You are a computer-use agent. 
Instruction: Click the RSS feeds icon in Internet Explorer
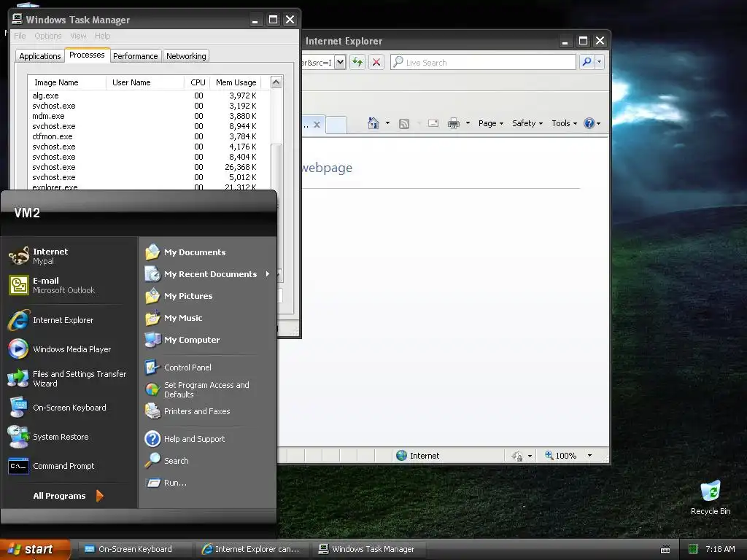point(404,124)
